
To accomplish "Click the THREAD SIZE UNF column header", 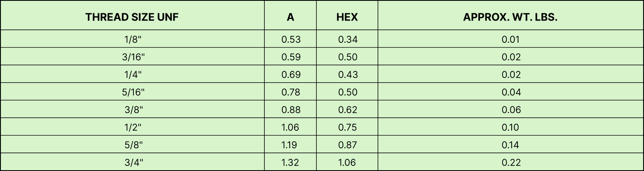I will (132, 17).
